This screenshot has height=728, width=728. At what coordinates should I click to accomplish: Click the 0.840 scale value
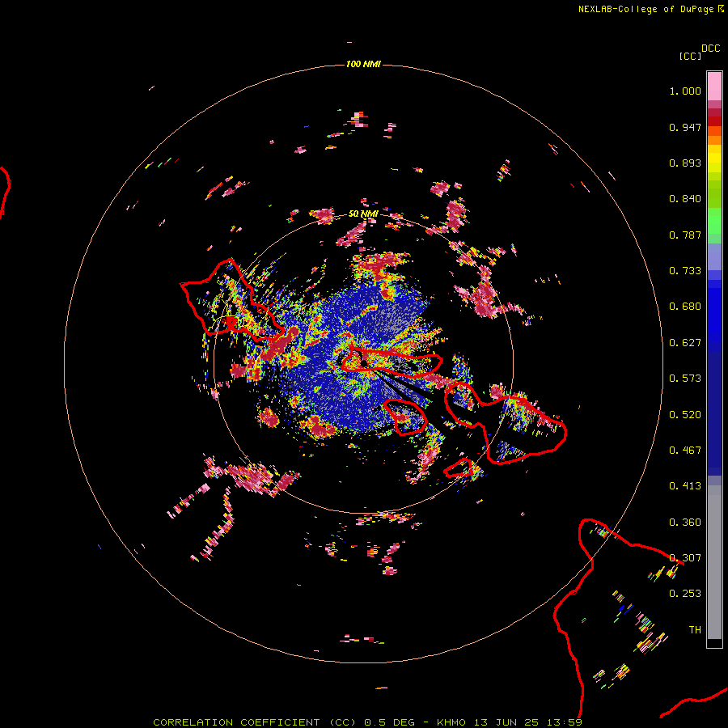click(x=685, y=199)
